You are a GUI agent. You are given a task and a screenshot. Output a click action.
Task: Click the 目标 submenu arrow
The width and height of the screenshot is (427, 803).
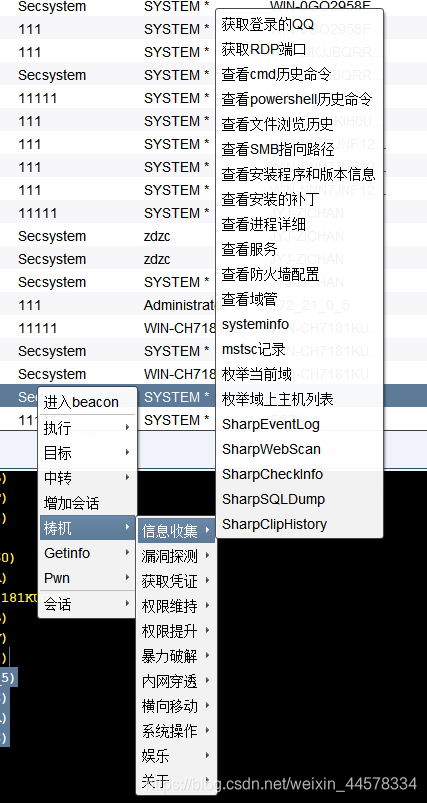[127, 452]
